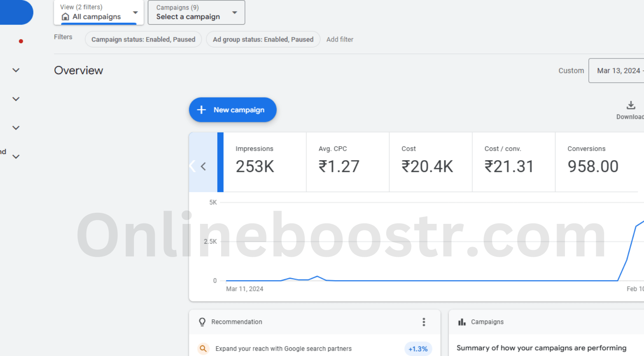Click the plus icon on New campaign
Viewport: 644px width, 356px height.
click(201, 109)
